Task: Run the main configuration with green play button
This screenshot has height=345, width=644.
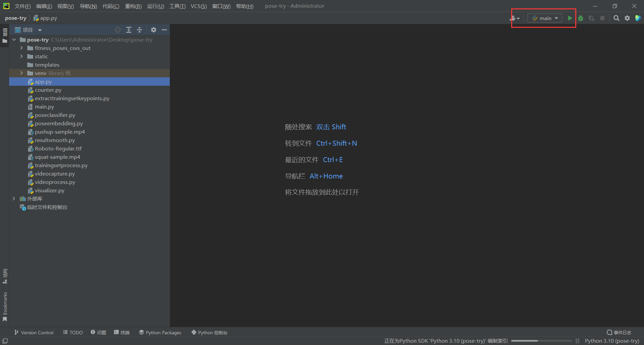Action: click(570, 18)
